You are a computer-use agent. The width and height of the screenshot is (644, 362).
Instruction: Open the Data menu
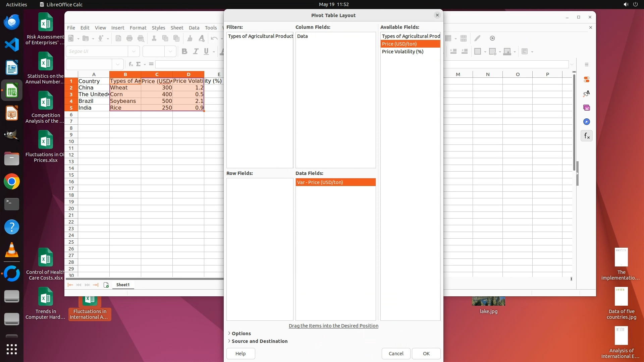(x=194, y=28)
